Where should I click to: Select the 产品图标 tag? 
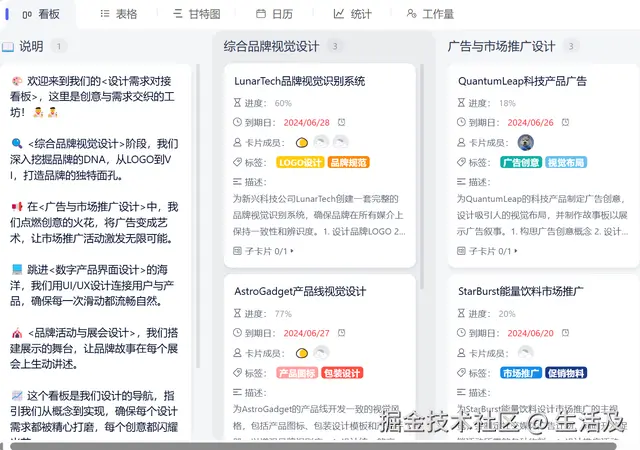click(x=297, y=373)
